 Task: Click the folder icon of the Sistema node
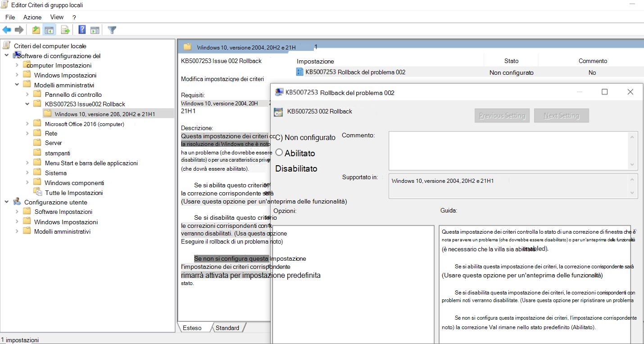click(37, 172)
